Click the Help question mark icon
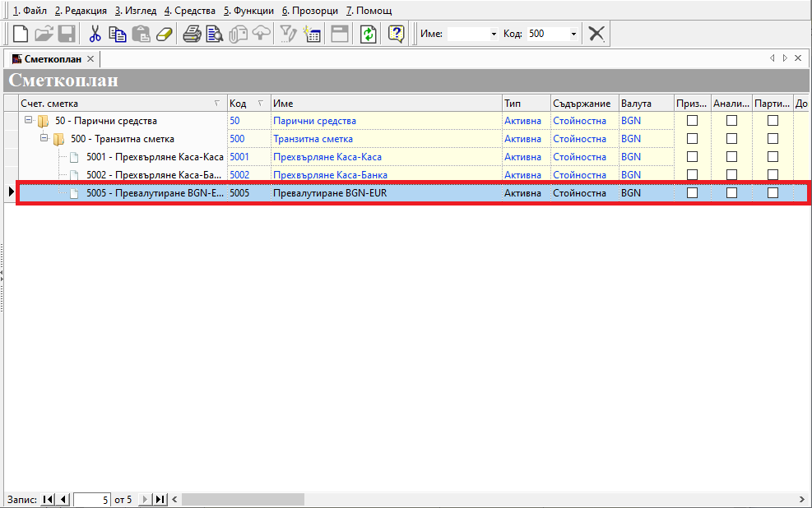 pos(397,34)
